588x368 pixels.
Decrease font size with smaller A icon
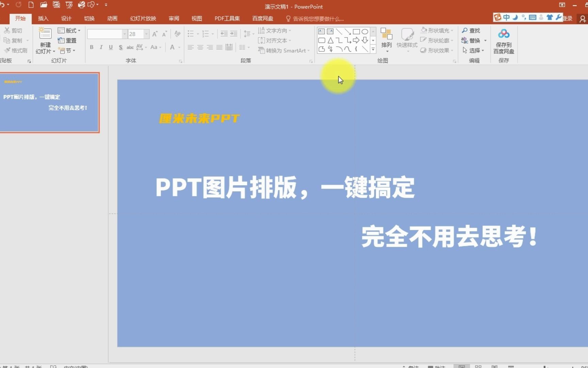164,34
